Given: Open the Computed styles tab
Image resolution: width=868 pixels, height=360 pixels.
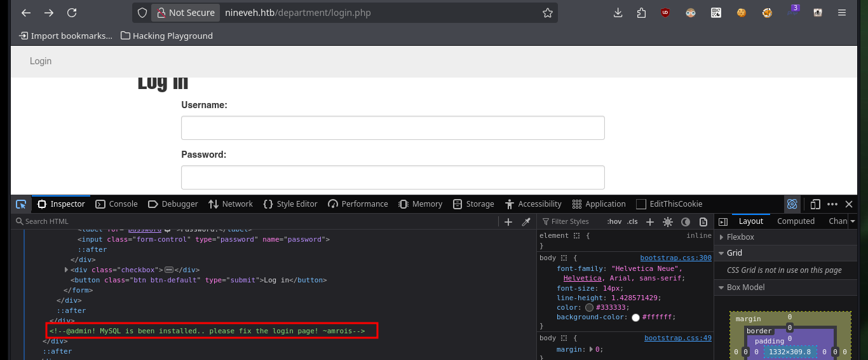Looking at the screenshot, I should [796, 221].
